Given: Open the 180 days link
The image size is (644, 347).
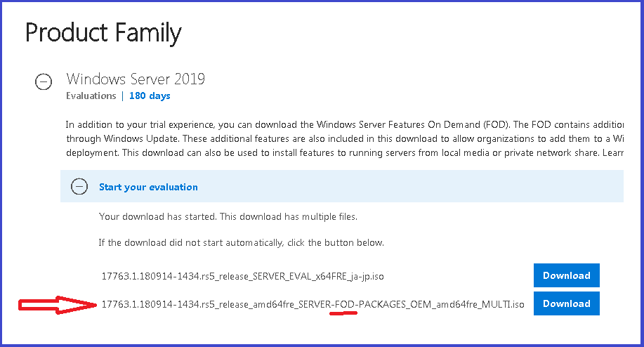Looking at the screenshot, I should click(x=150, y=96).
